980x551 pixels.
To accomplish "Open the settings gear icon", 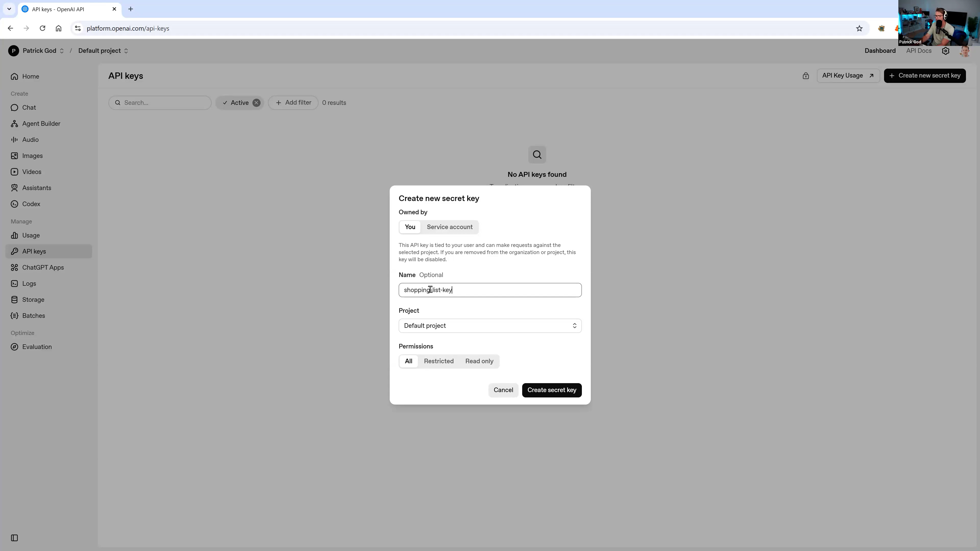I will click(945, 51).
